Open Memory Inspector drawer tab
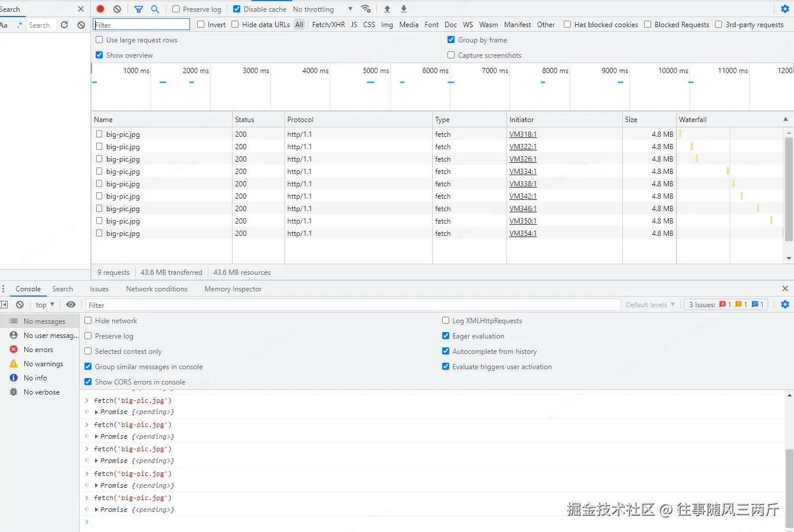The image size is (794, 532). coord(233,288)
